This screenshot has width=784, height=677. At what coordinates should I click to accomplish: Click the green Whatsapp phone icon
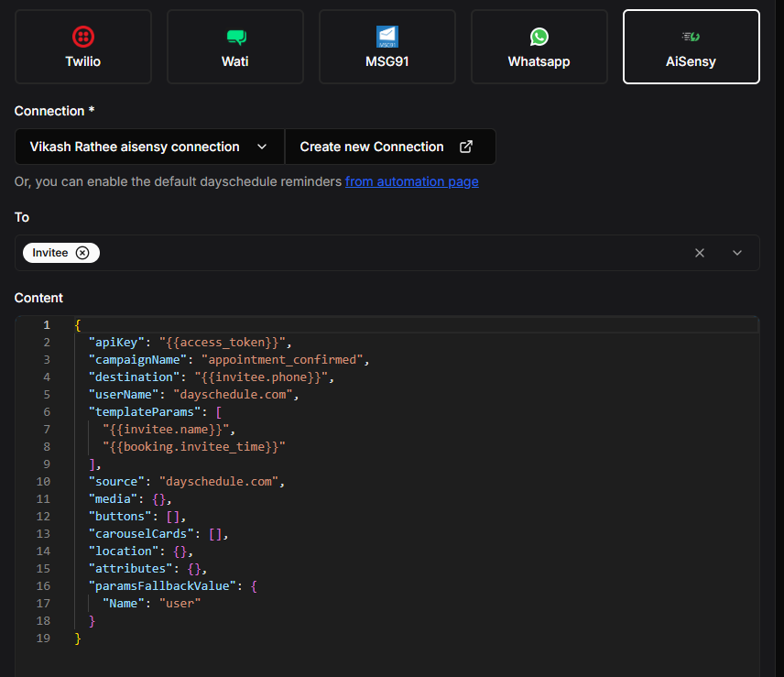pos(539,37)
